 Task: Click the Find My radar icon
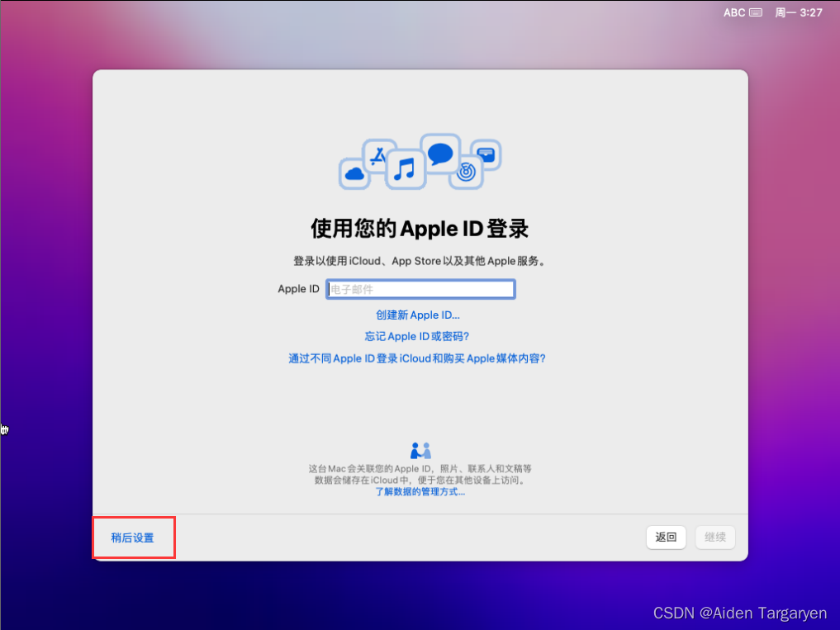click(x=466, y=172)
